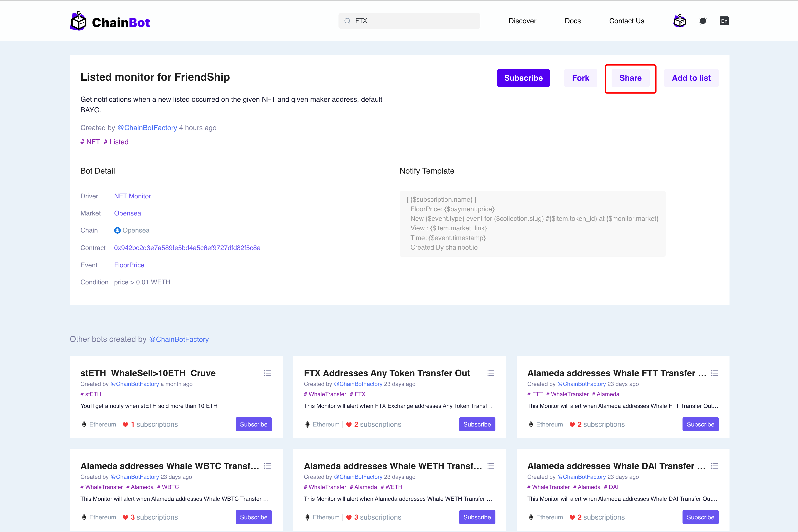
Task: Open list menu on Alameda FTT card
Action: coord(714,373)
